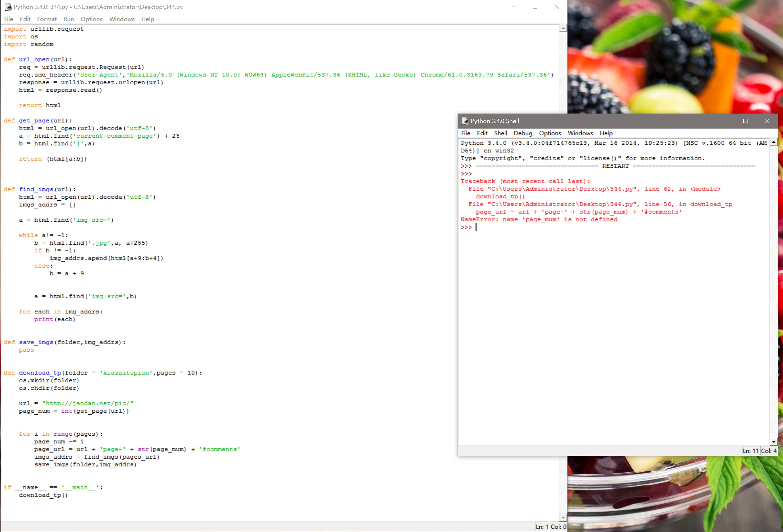Click the Shell scrollbar up arrow
This screenshot has width=783, height=532.
tap(773, 143)
